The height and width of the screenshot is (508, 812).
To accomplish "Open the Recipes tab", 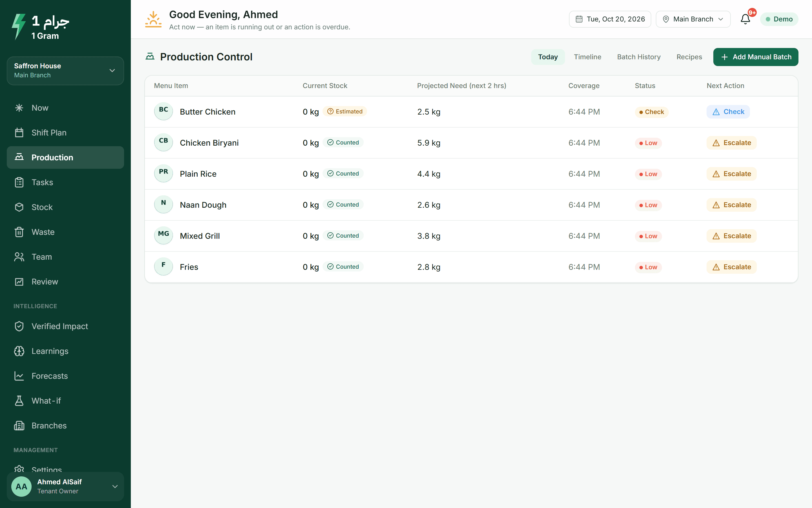I will coord(689,57).
